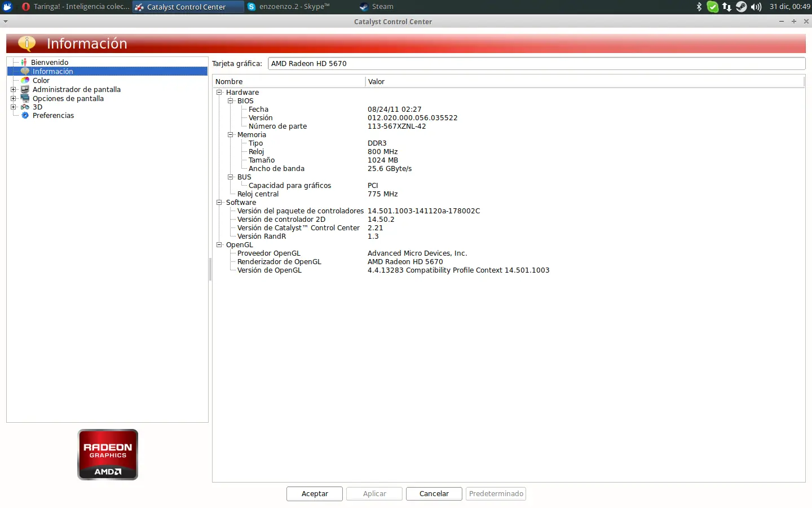Collapse the BUS subsection

[x=231, y=177]
